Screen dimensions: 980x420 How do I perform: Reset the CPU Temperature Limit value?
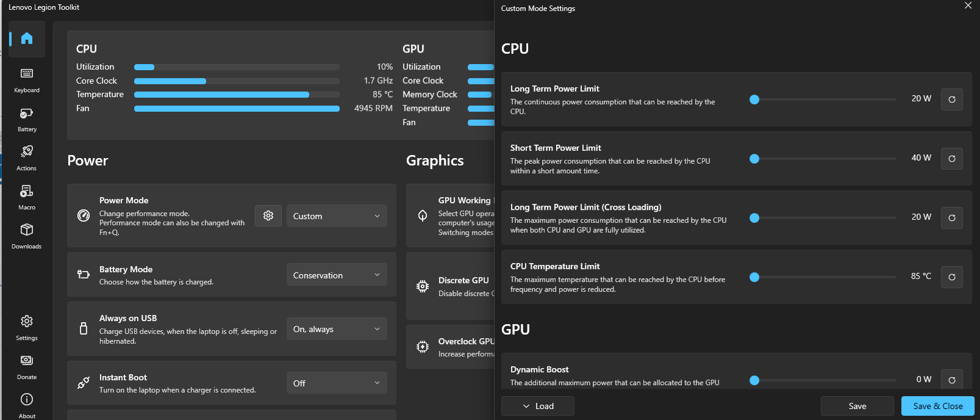click(x=951, y=277)
